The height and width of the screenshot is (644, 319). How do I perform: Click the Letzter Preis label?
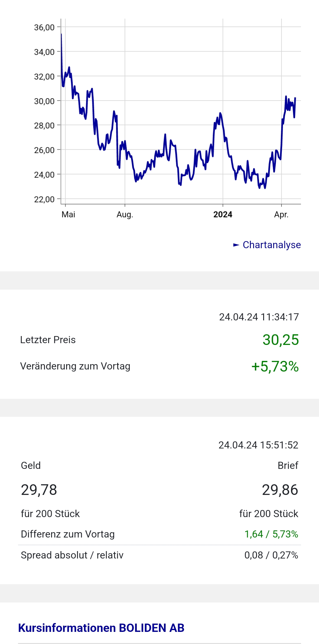click(x=48, y=340)
